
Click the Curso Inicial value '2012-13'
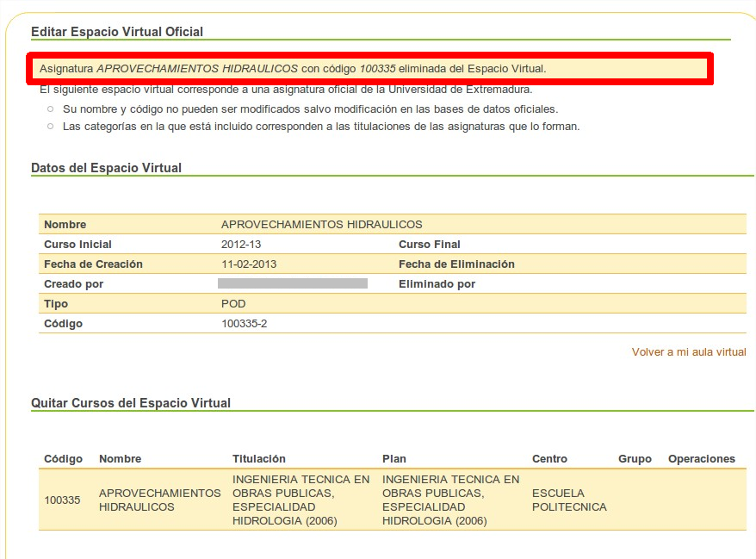click(x=241, y=245)
